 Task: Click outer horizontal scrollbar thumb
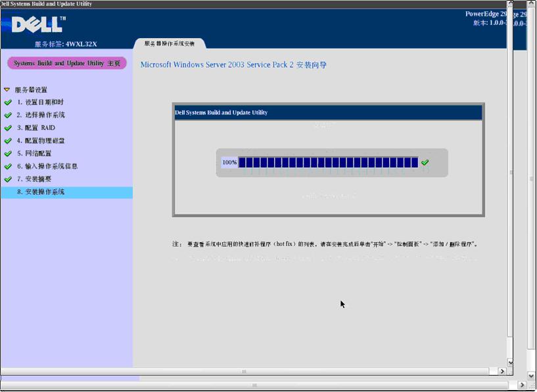pos(254,385)
